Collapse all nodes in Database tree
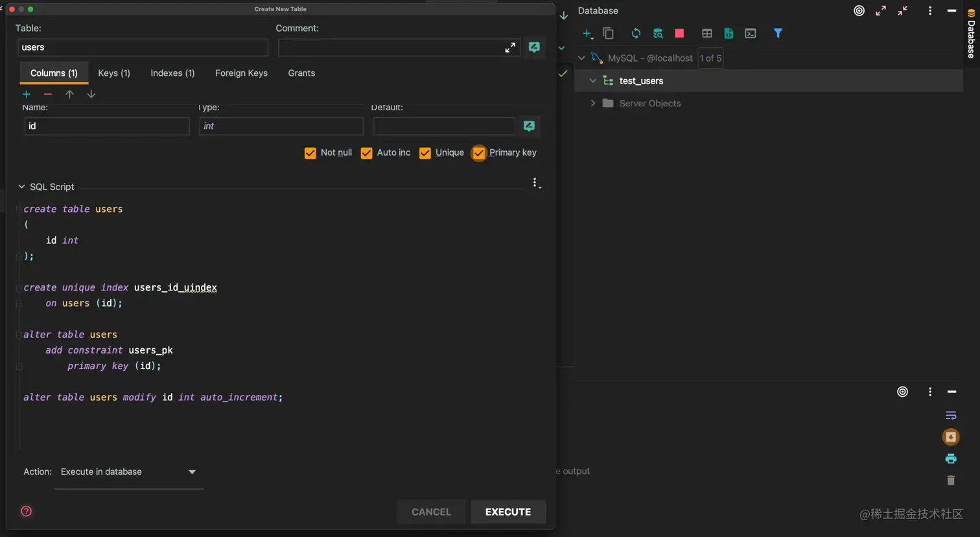Screen dimensions: 980x537 [902, 10]
